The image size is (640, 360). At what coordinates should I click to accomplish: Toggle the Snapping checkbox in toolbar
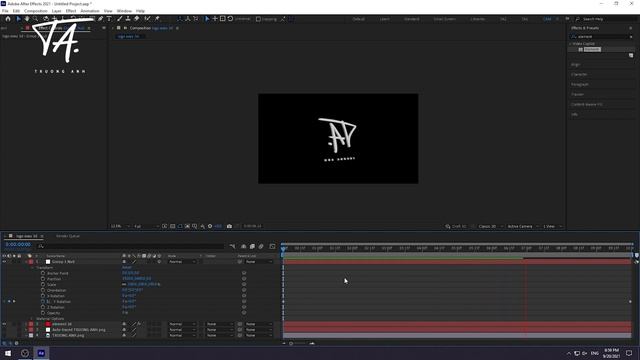pos(258,19)
